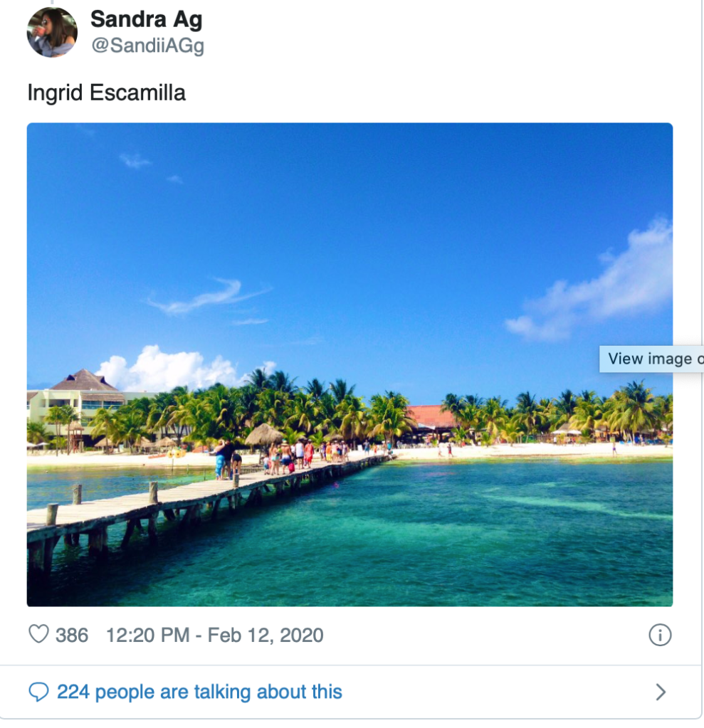Click the "Ingrid Escamilla" tweet text

tap(106, 93)
